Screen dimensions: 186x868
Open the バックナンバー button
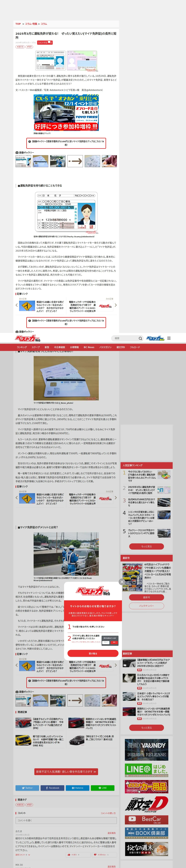(146, 606)
